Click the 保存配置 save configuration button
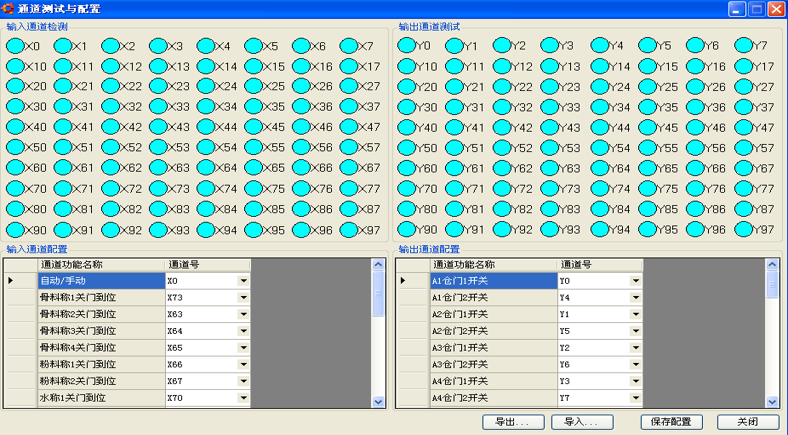Image resolution: width=788 pixels, height=435 pixels. [x=671, y=422]
